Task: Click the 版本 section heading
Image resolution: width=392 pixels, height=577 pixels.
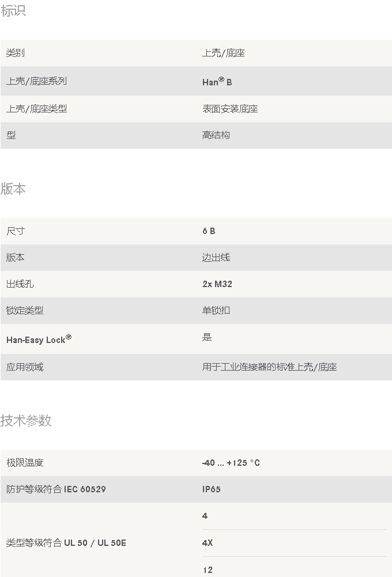Action: tap(13, 188)
